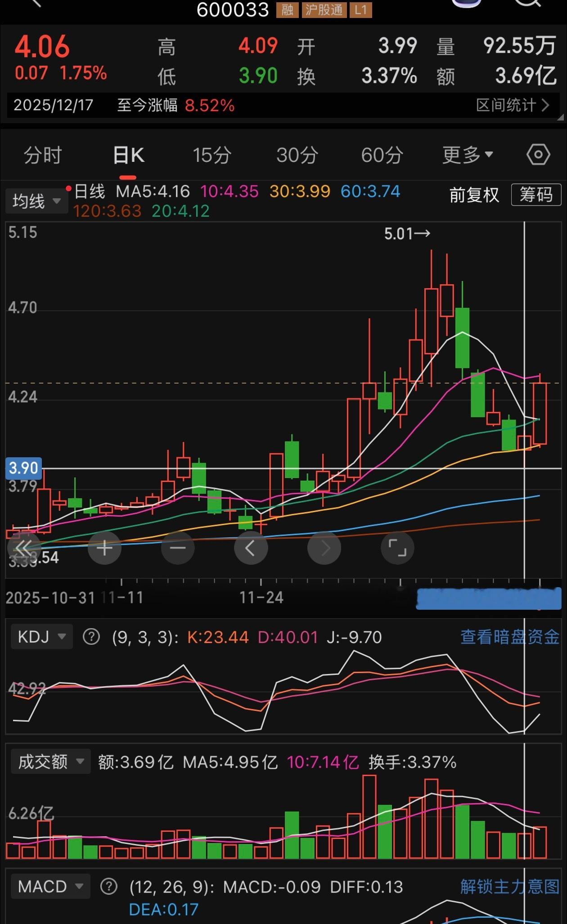
Task: Tap the D:40.01 KDJ value
Action: pos(288,637)
